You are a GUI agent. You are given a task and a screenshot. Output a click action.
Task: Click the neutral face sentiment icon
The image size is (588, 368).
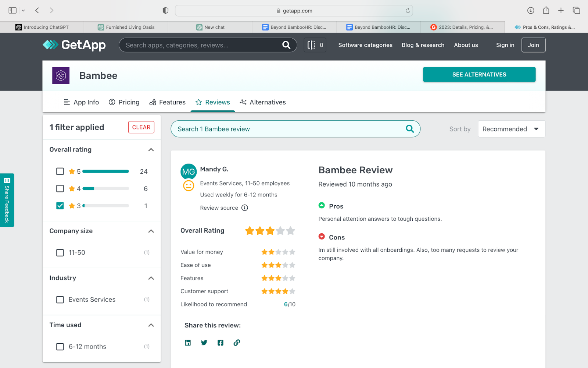click(x=189, y=185)
